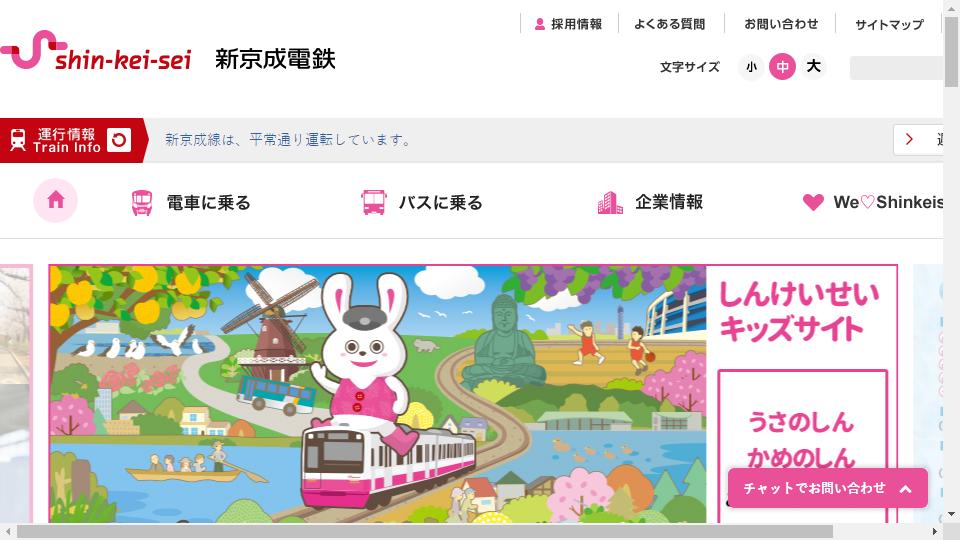Click the building icon beside 企業情報
960x540 pixels.
610,203
